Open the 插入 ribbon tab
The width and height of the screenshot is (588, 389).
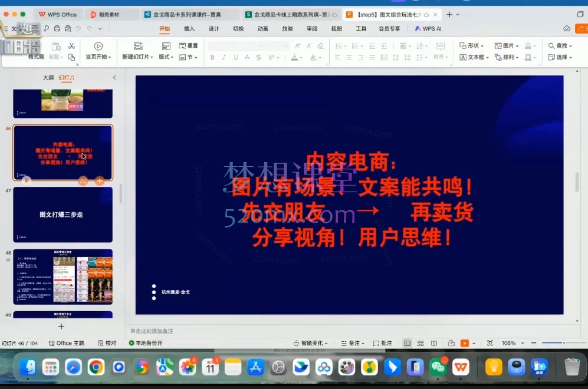pos(189,28)
